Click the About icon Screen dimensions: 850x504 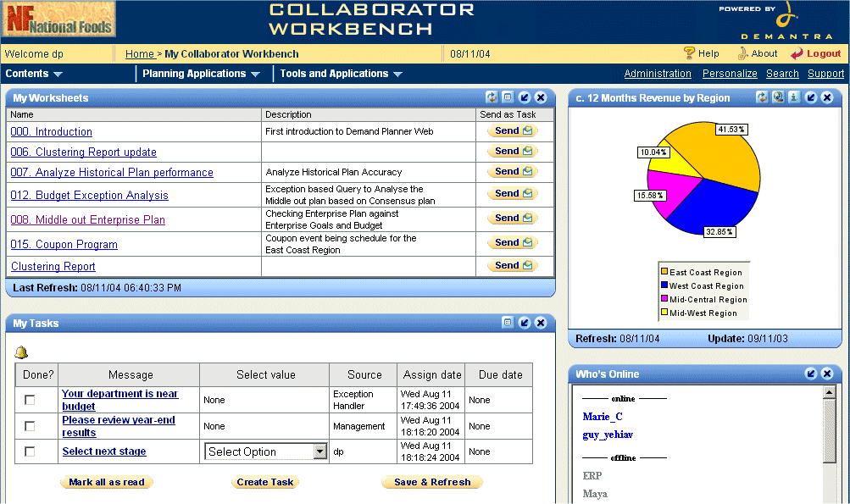pyautogui.click(x=742, y=53)
